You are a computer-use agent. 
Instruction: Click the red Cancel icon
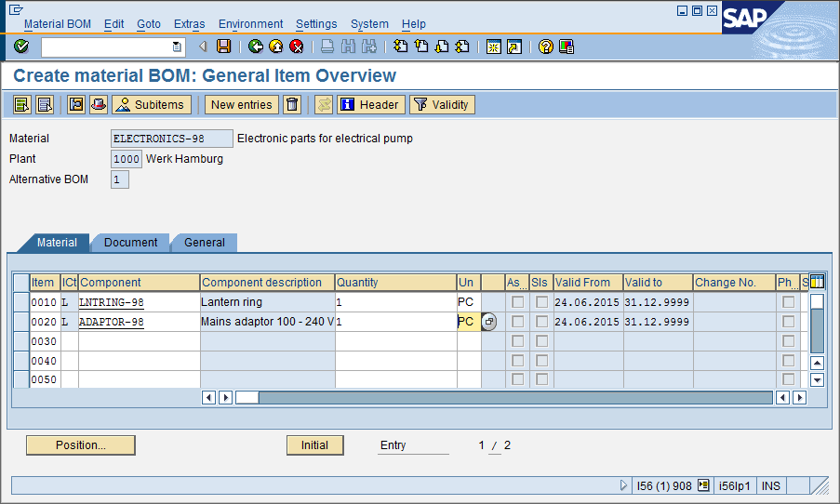point(296,46)
